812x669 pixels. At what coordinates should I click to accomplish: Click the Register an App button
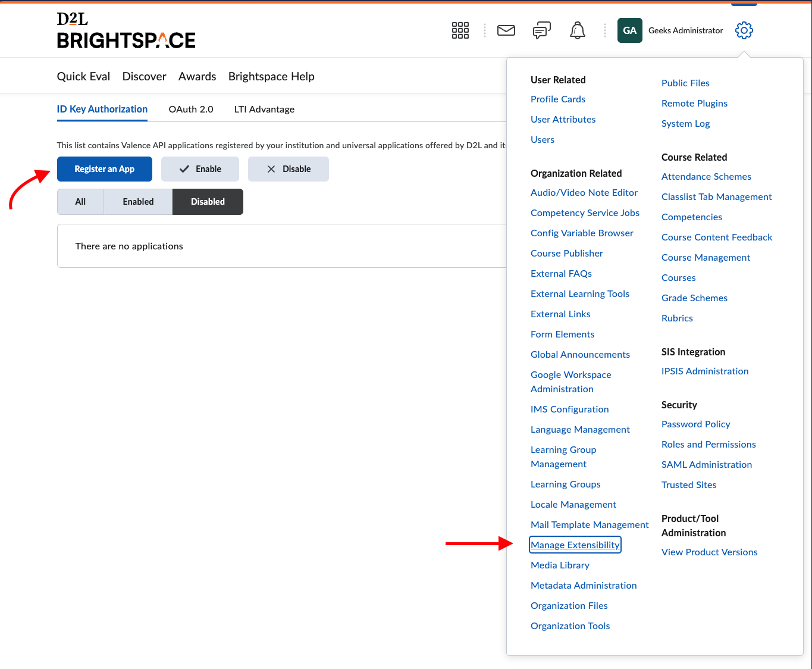(x=104, y=169)
